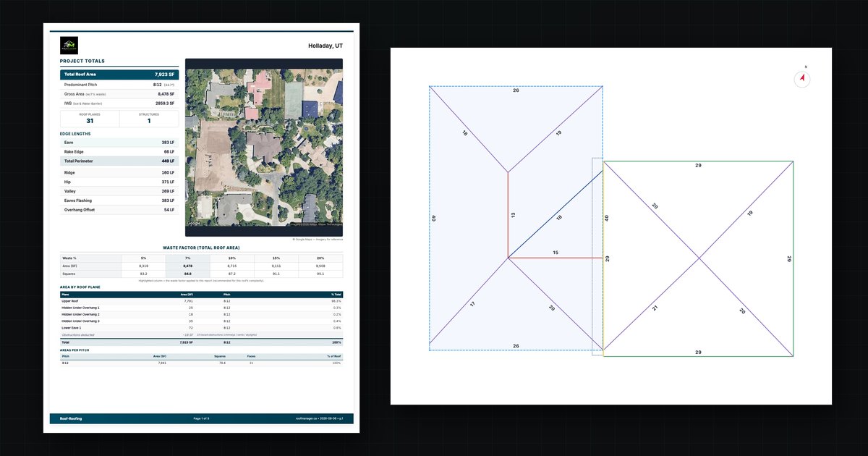This screenshot has height=456, width=868.
Task: Select the 'EDGE LENGTHS' section heading
Action: click(75, 134)
